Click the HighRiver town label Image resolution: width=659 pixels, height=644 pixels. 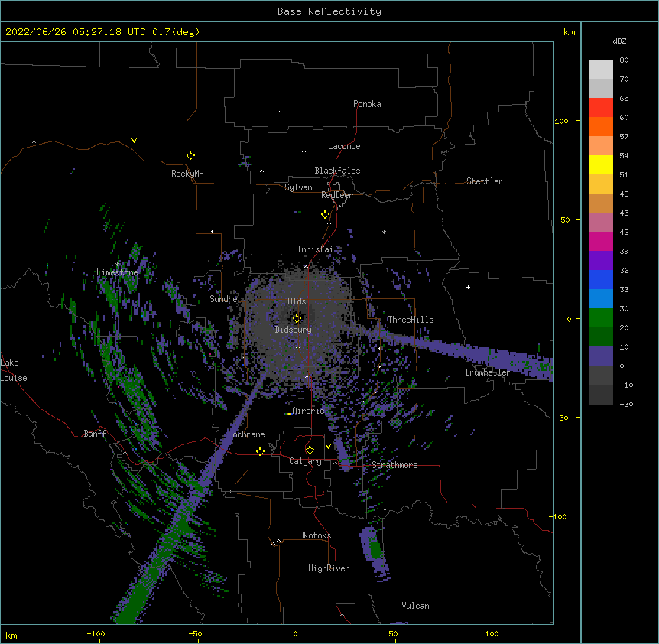(329, 568)
